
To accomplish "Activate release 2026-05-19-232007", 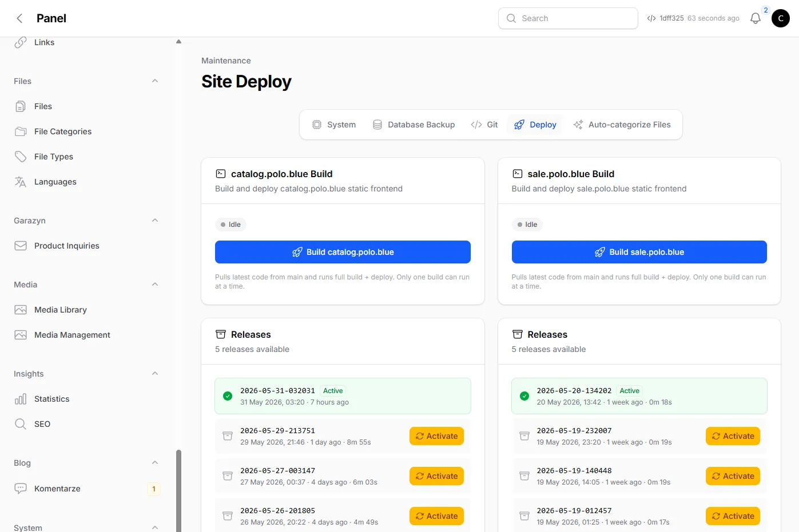I will (733, 436).
